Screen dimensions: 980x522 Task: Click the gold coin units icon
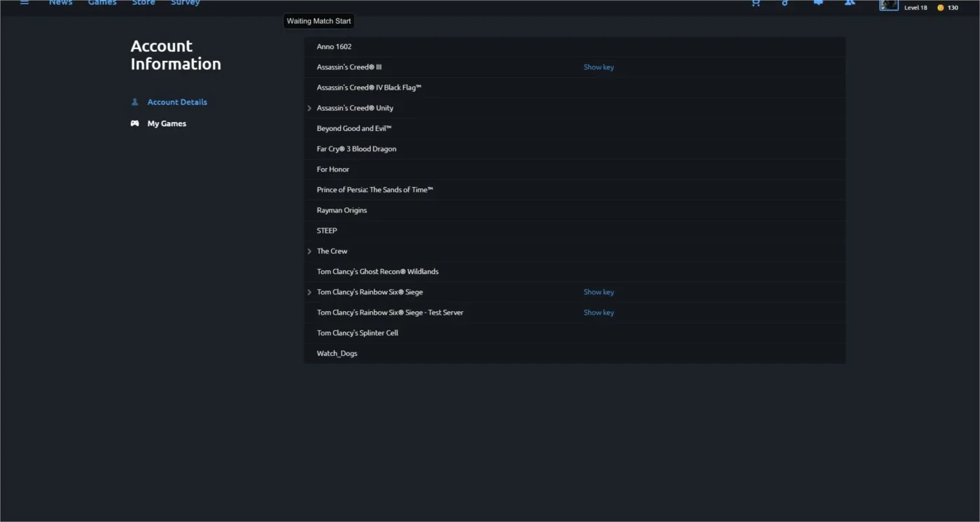point(940,8)
